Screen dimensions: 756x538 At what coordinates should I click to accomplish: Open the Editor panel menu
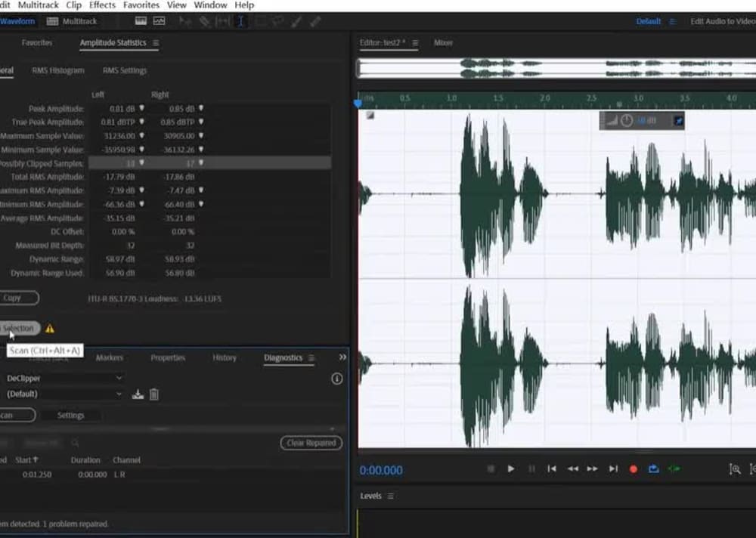coord(415,43)
